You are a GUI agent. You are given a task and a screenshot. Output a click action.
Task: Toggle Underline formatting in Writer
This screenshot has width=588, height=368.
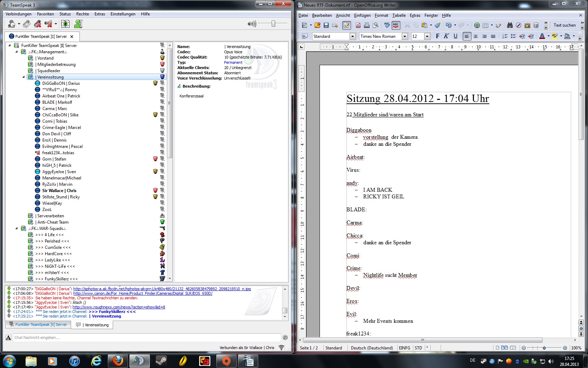pos(455,36)
